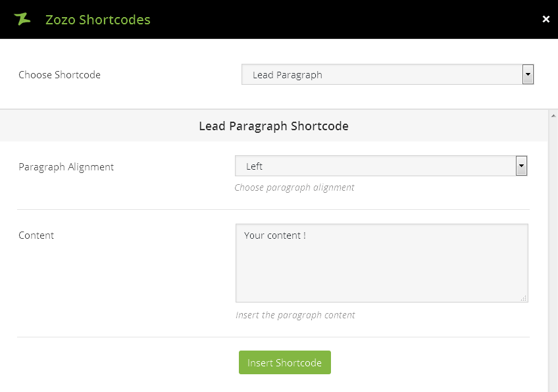Click the Zozo Shortcodes title text
This screenshot has width=558, height=392.
(97, 20)
